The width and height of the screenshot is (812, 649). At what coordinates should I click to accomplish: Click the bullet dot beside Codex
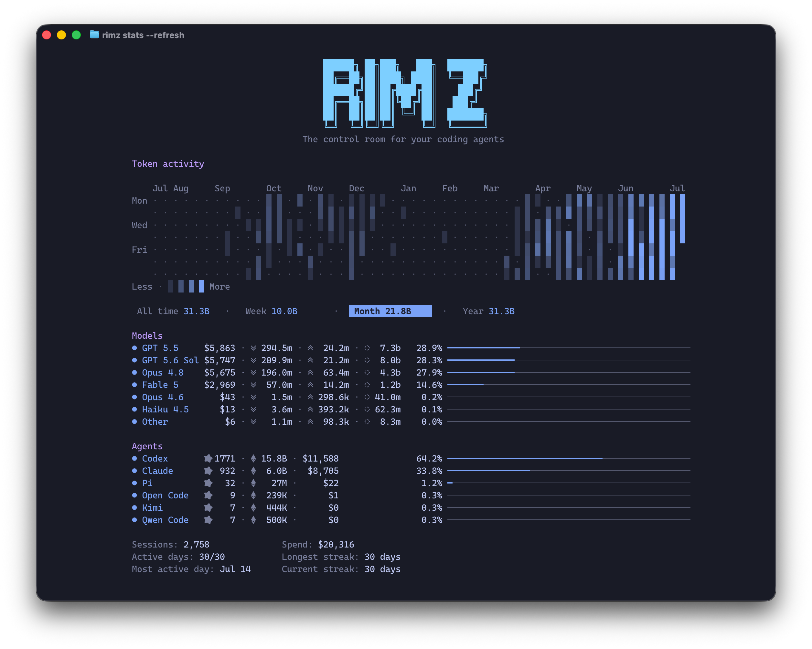click(134, 458)
